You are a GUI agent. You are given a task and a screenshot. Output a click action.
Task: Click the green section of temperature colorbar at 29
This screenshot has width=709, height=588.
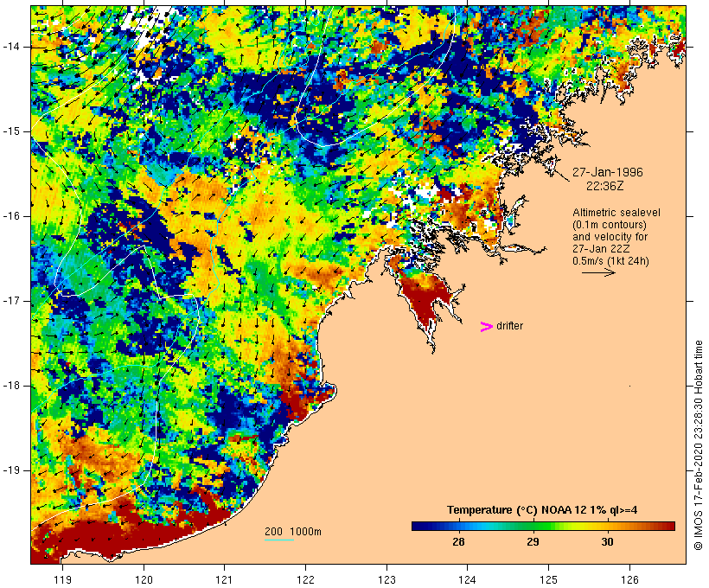pos(533,526)
